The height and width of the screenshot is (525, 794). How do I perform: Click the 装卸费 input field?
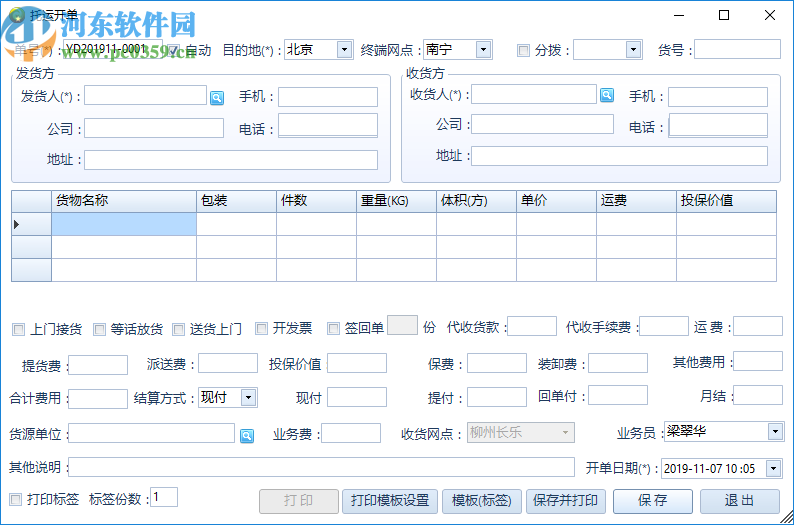(x=618, y=363)
